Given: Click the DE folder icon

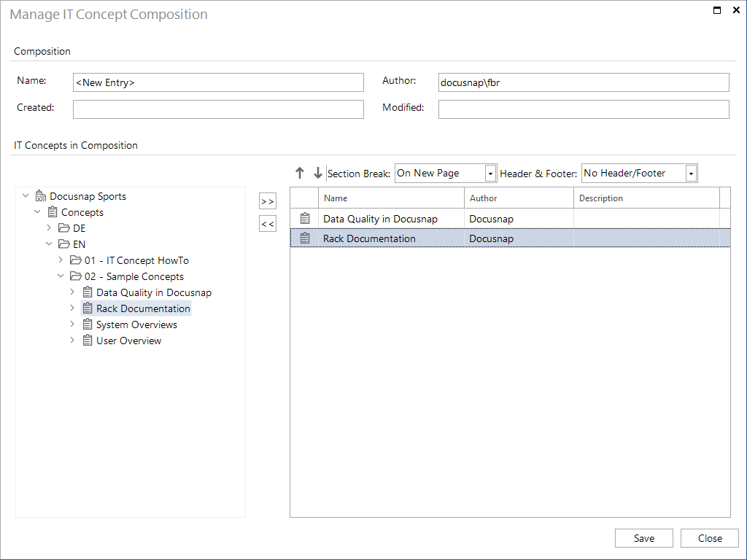Looking at the screenshot, I should (x=64, y=228).
